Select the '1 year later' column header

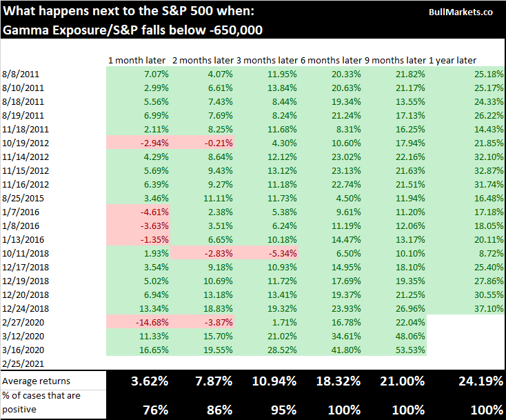click(x=452, y=61)
